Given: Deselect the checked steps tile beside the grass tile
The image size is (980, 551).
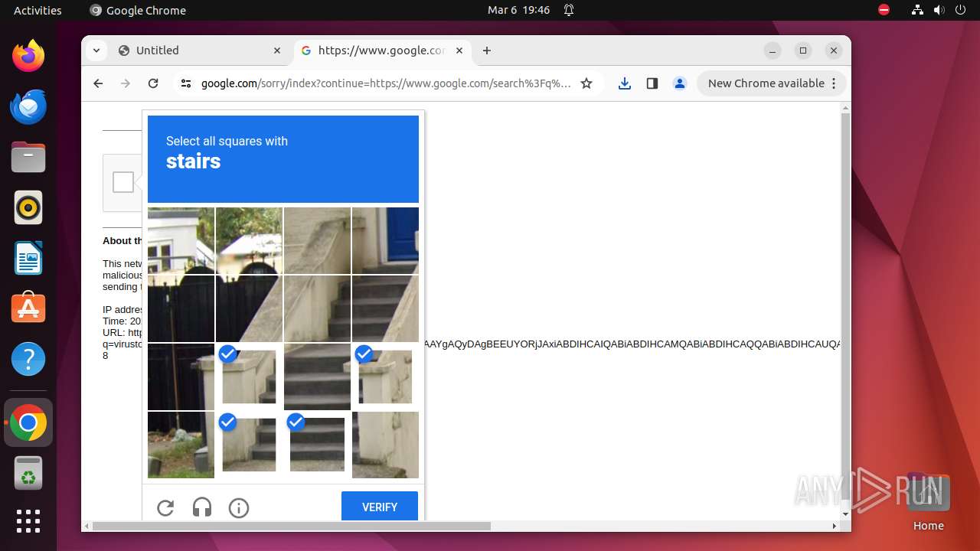Looking at the screenshot, I should (x=249, y=445).
